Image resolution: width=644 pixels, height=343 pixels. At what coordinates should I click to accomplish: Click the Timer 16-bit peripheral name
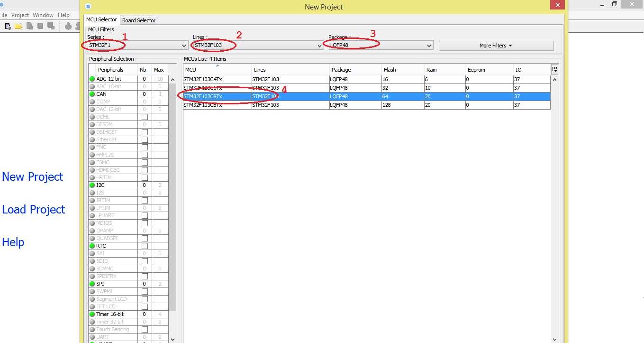tap(110, 314)
